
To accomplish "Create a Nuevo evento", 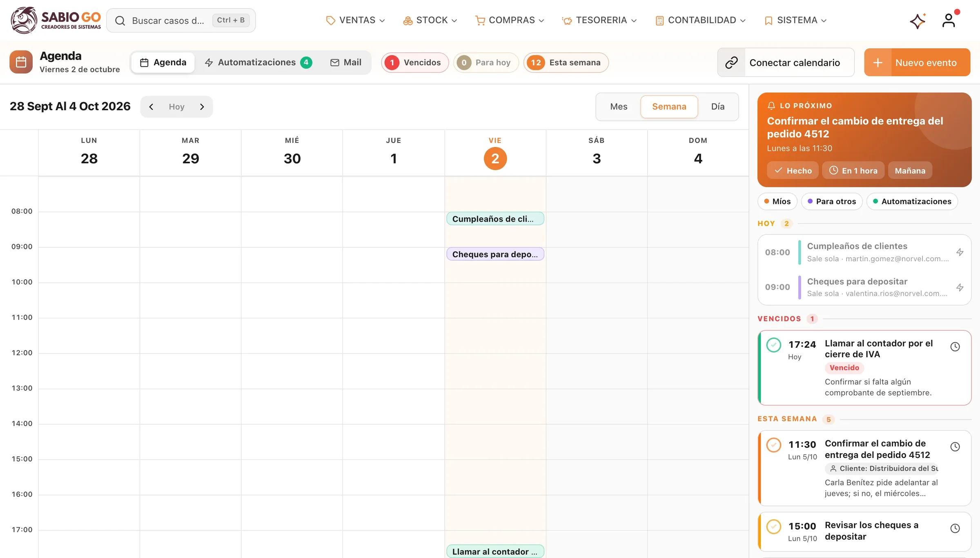I will [917, 62].
